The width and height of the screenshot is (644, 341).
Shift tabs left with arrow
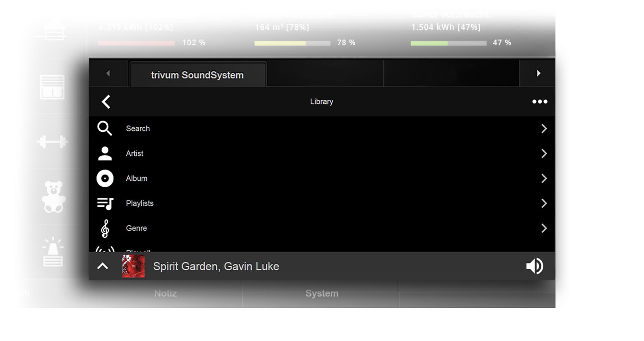(108, 73)
